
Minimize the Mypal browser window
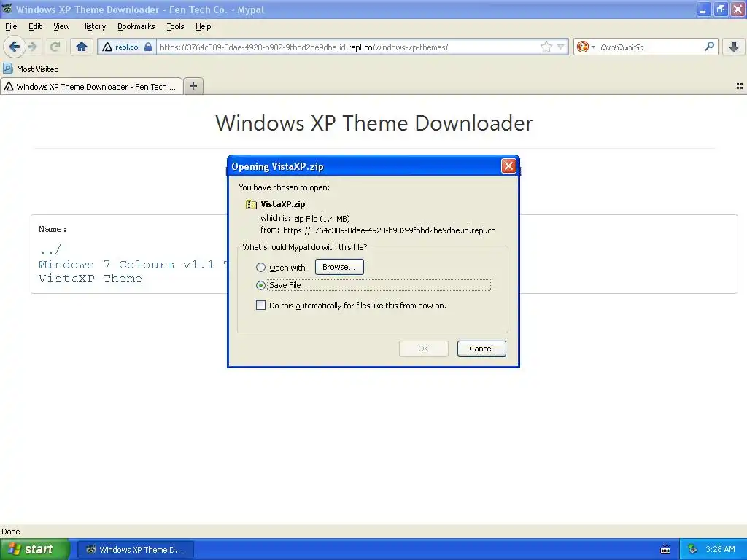click(x=703, y=9)
